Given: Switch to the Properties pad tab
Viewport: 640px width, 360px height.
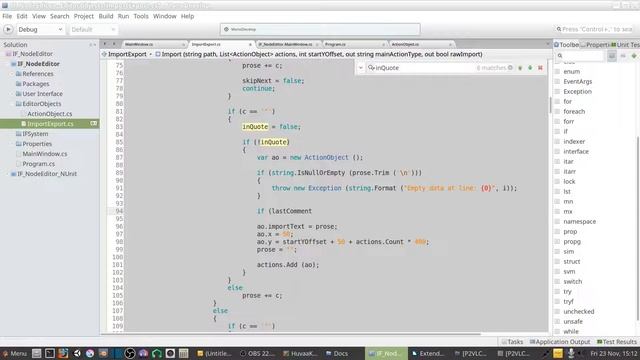Looking at the screenshot, I should pos(594,44).
